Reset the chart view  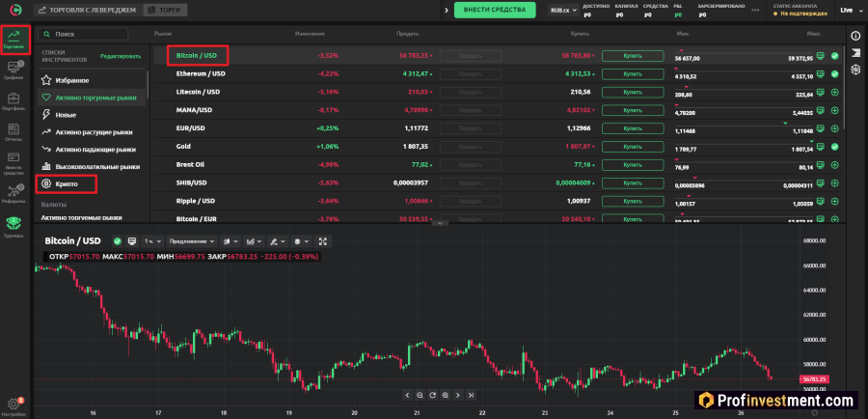[x=432, y=395]
